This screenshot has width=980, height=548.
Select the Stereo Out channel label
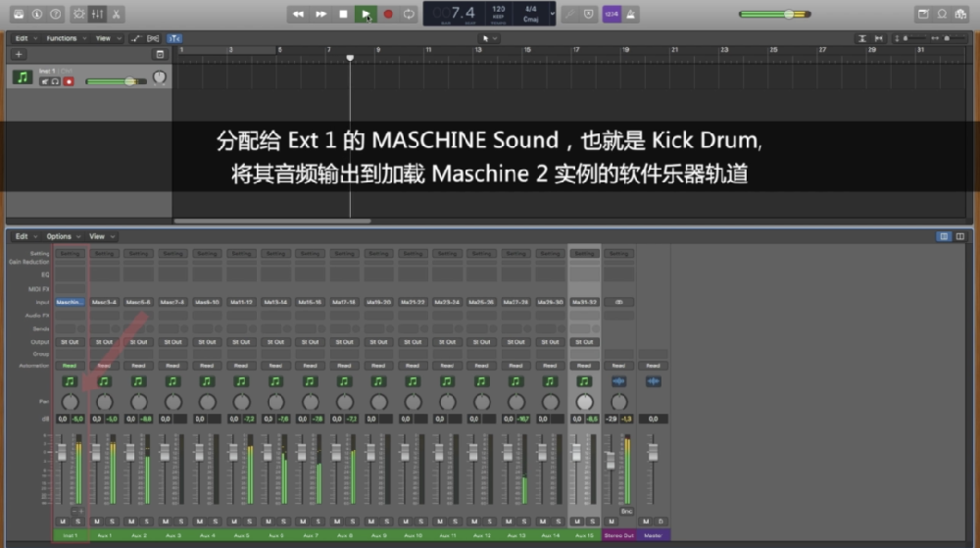[618, 535]
